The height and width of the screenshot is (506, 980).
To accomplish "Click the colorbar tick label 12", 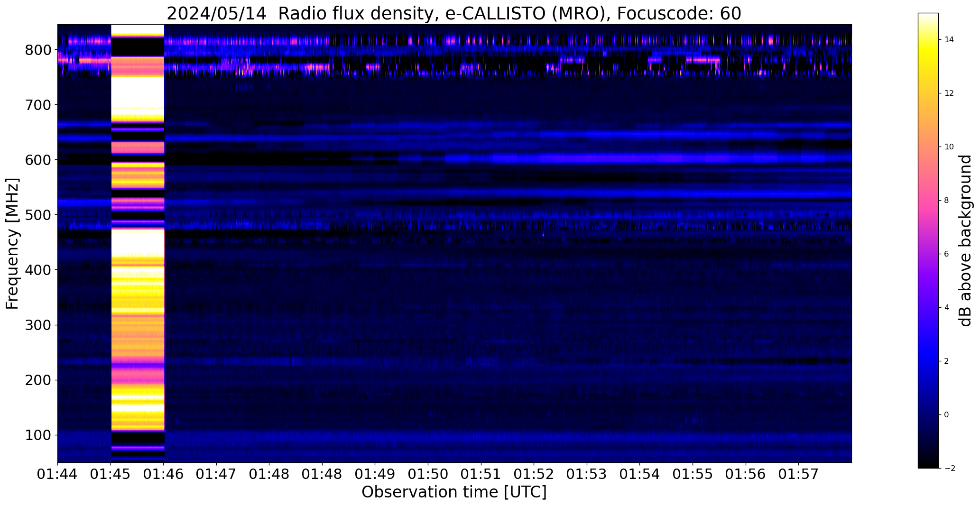I will (x=949, y=93).
